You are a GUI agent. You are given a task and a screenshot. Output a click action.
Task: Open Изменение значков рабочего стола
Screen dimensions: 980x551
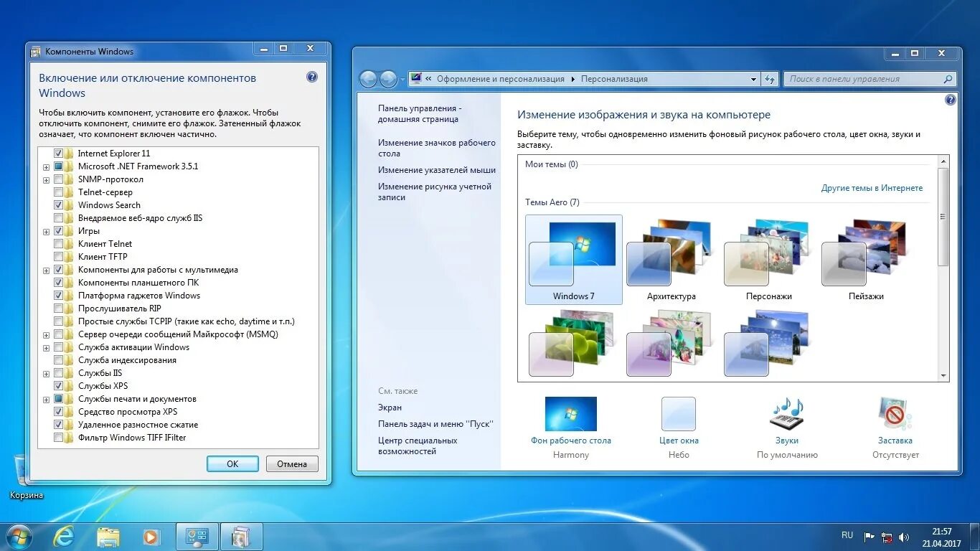pyautogui.click(x=437, y=148)
